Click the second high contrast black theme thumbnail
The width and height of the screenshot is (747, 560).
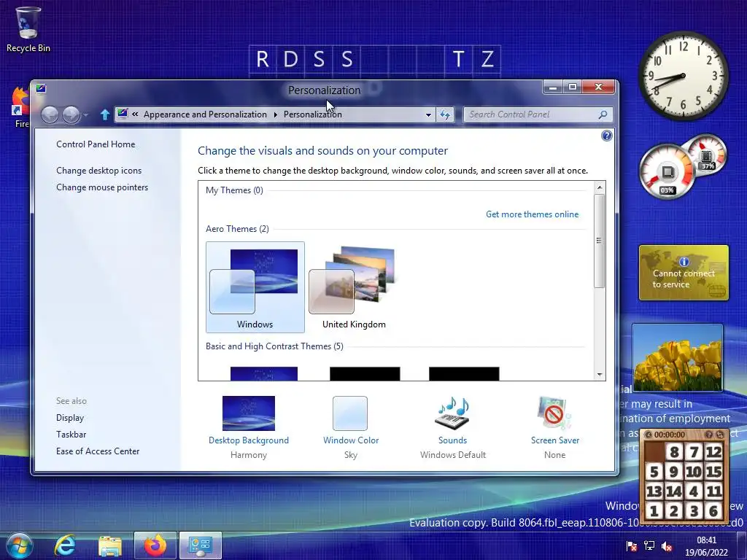464,374
